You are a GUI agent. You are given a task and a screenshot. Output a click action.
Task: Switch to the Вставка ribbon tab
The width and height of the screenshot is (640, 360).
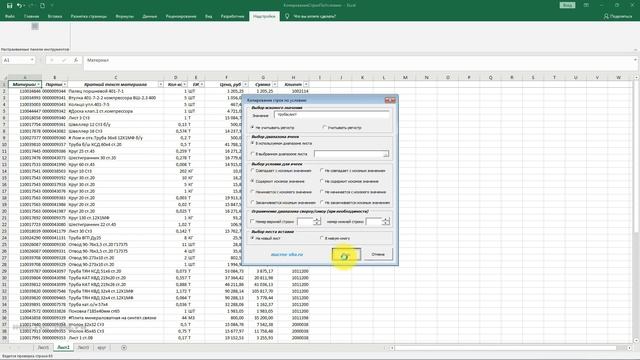(x=55, y=16)
